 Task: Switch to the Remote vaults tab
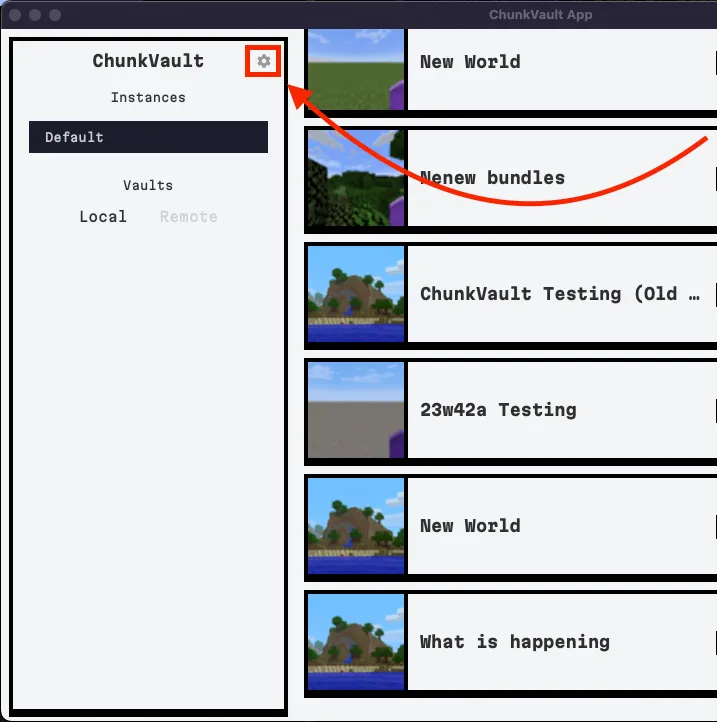pyautogui.click(x=188, y=217)
